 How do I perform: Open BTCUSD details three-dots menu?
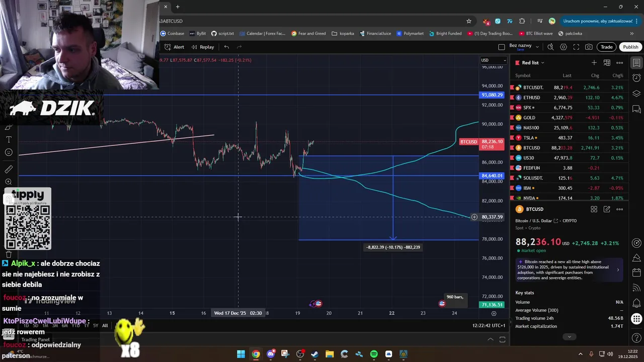click(x=620, y=209)
